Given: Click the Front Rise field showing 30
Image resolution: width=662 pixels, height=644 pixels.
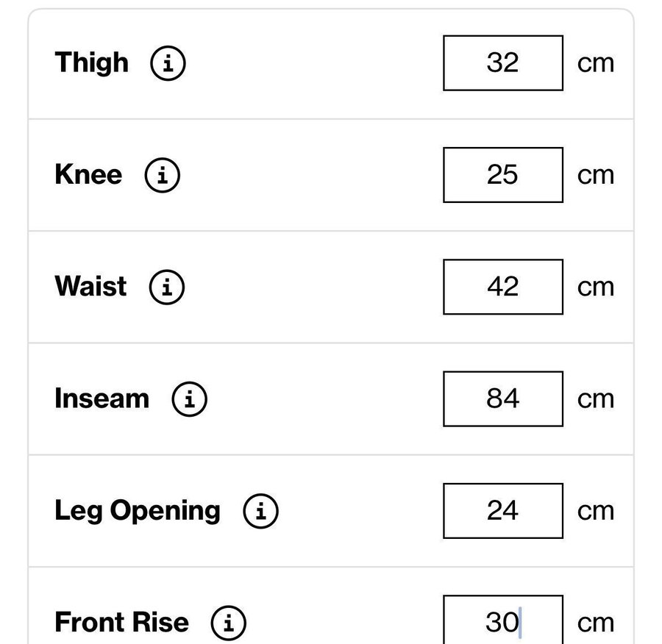Looking at the screenshot, I should pos(503,622).
